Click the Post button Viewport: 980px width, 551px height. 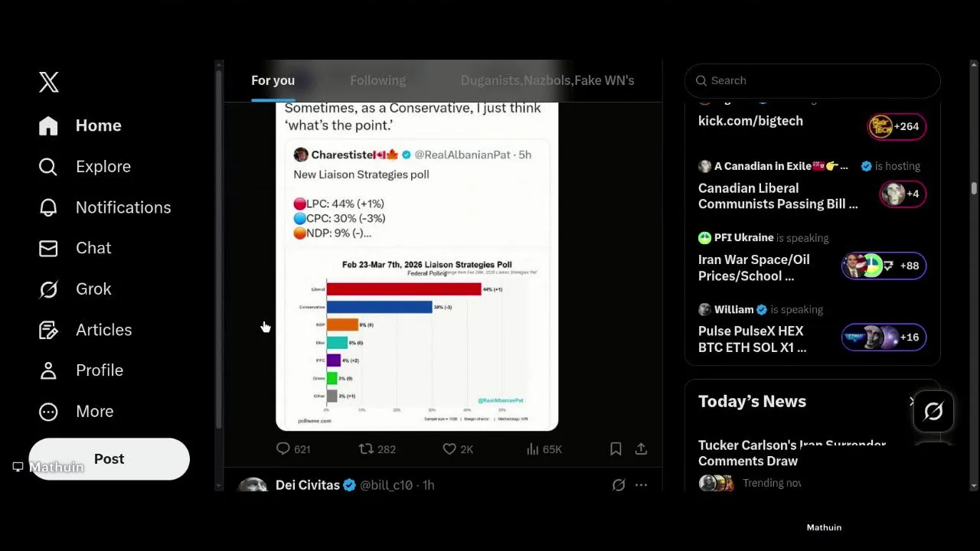109,459
